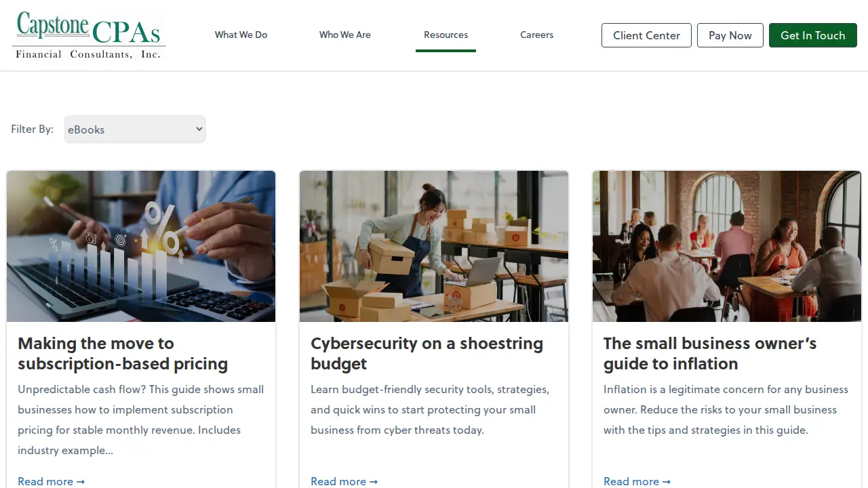Select the Resources navigation tab
This screenshot has width=868, height=488.
[446, 35]
